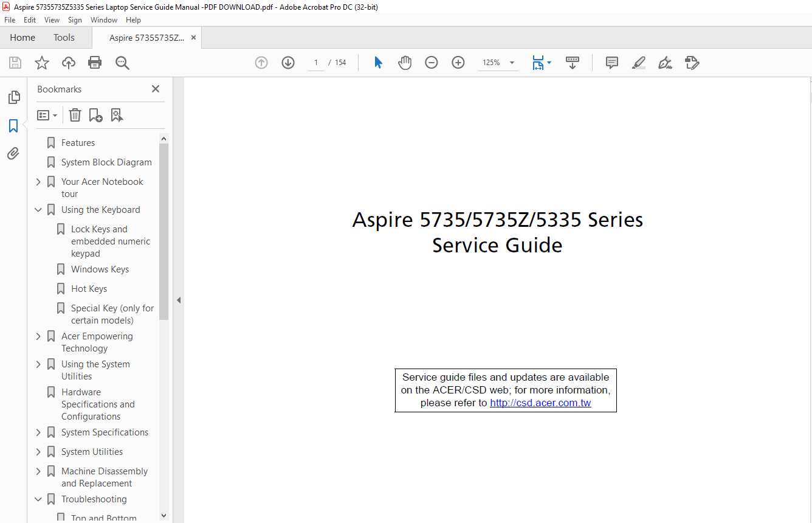Click the page number input field
Screen dimensions: 812x523
[316, 63]
